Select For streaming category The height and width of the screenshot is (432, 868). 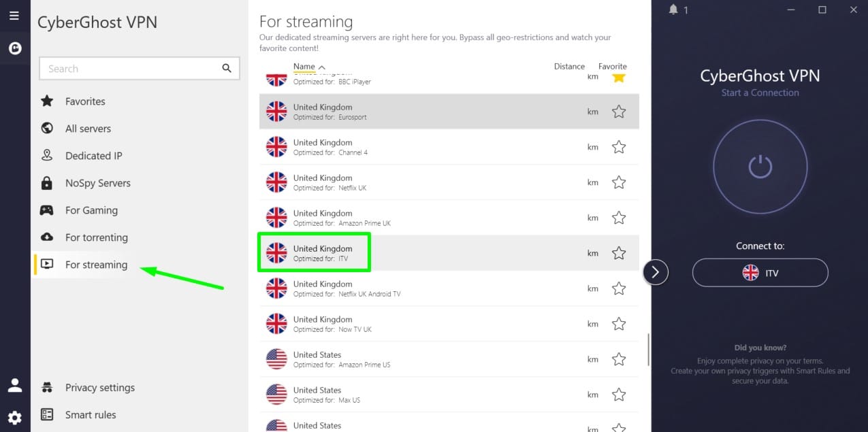(96, 265)
